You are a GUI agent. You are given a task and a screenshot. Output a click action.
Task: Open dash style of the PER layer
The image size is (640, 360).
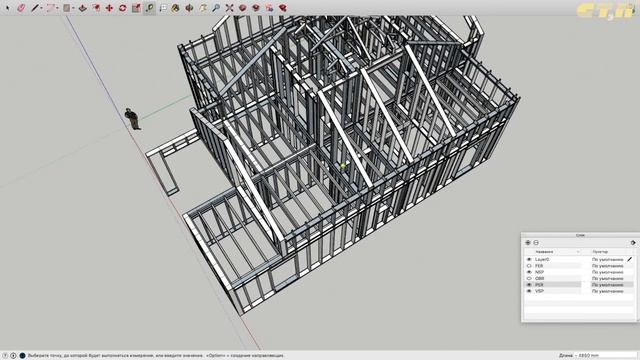point(608,284)
